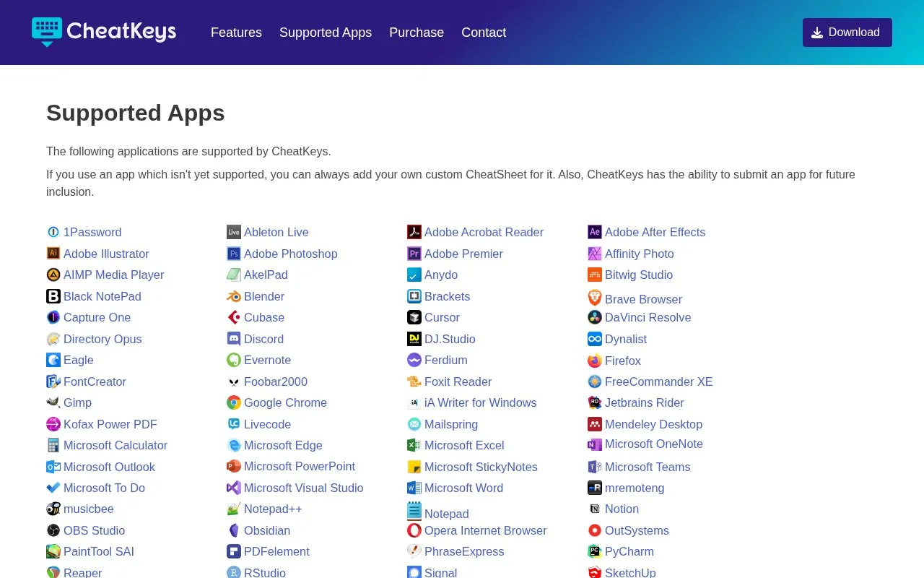This screenshot has height=578, width=924.
Task: Open the Livecode link
Action: click(267, 424)
